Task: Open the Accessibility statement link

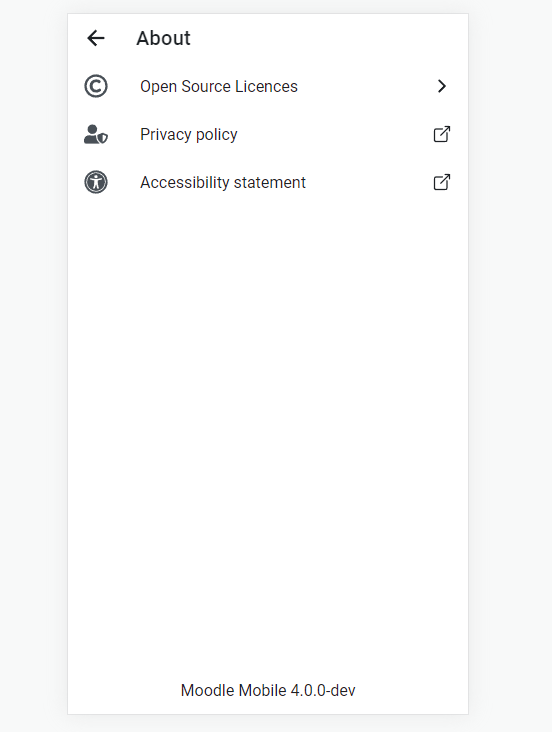Action: coord(268,182)
